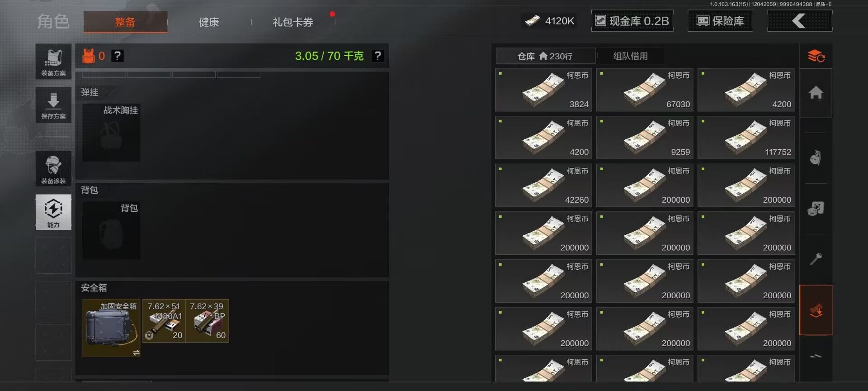868x391 pixels.
Task: Select the 能力 ability icon
Action: point(53,212)
